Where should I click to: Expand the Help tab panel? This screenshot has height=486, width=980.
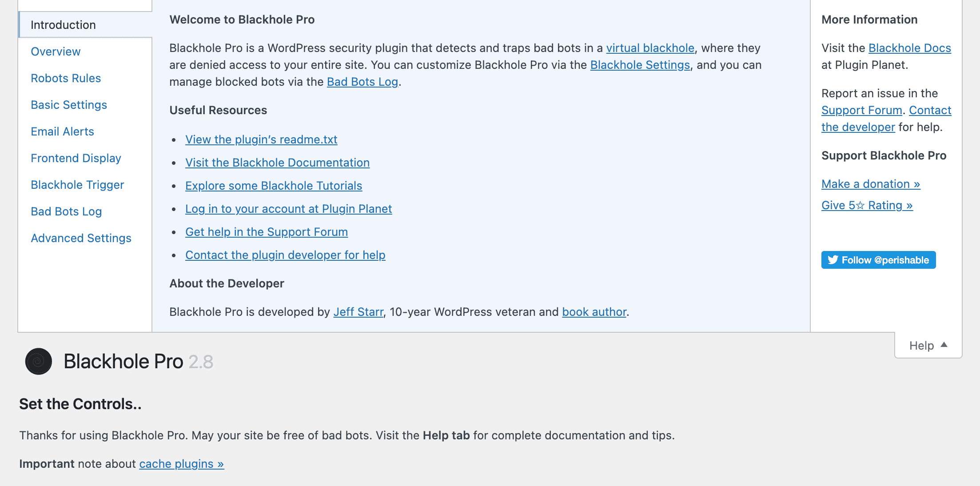(x=928, y=345)
